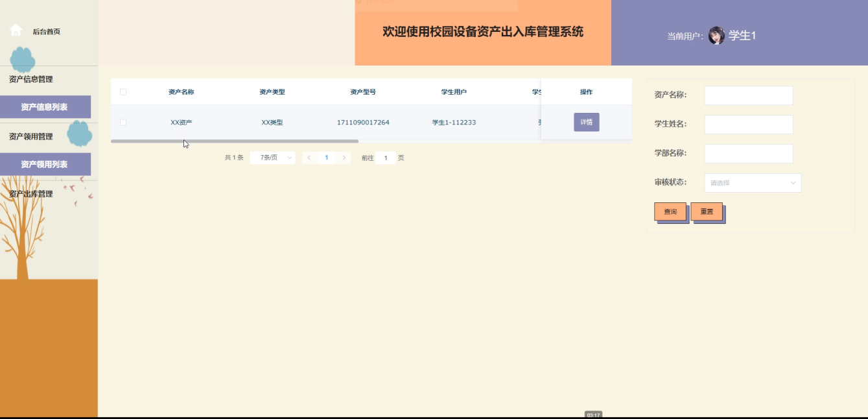Open the 审核状态 请选择 dropdown
Viewport: 868px width, 419px height.
pyautogui.click(x=753, y=183)
